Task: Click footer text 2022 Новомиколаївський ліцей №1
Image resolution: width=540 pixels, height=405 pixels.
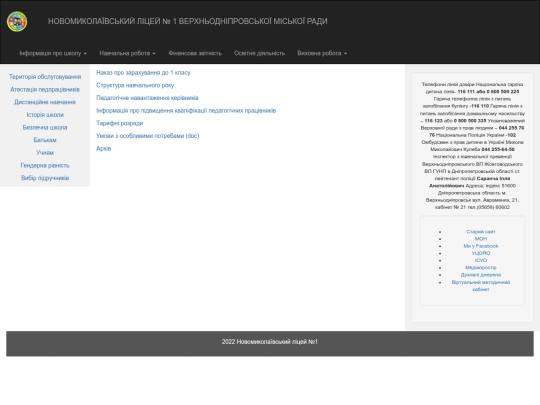Action: (x=270, y=342)
